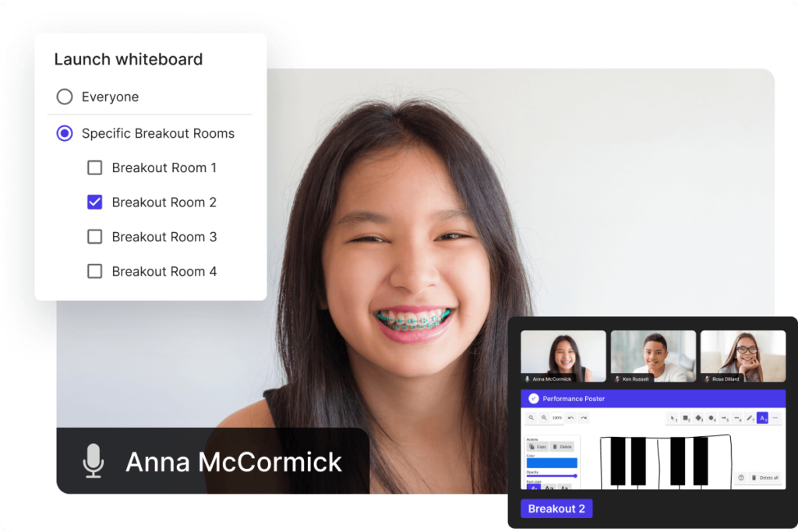Expand the Font style options in the panel
The width and height of the screenshot is (798, 532).
(534, 488)
